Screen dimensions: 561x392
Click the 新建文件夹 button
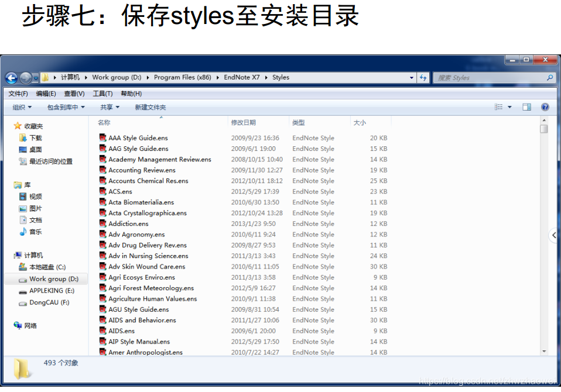pyautogui.click(x=150, y=107)
